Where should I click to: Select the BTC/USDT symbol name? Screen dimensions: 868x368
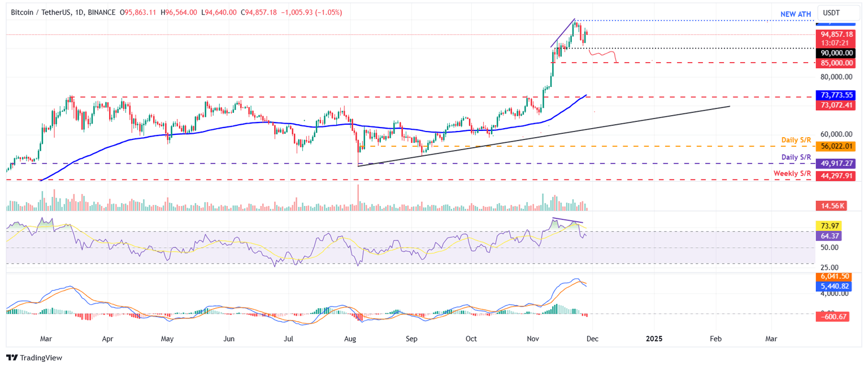click(40, 12)
